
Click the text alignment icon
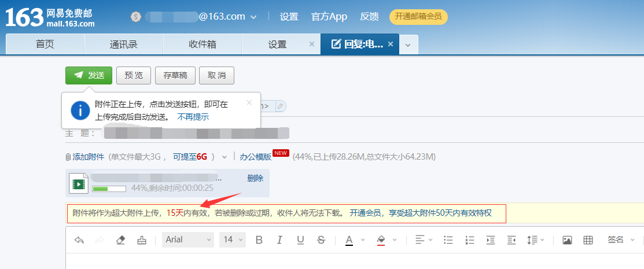coord(419,240)
